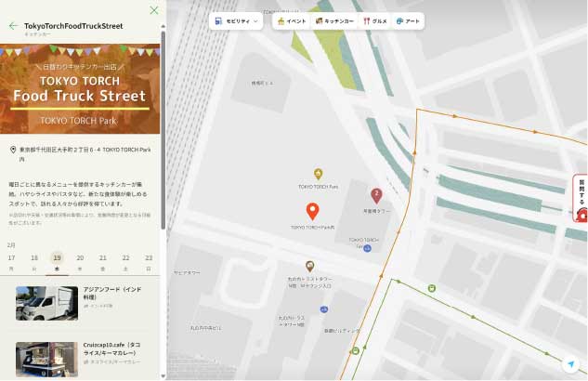Click the グルメ fork and knife icon

click(x=366, y=21)
